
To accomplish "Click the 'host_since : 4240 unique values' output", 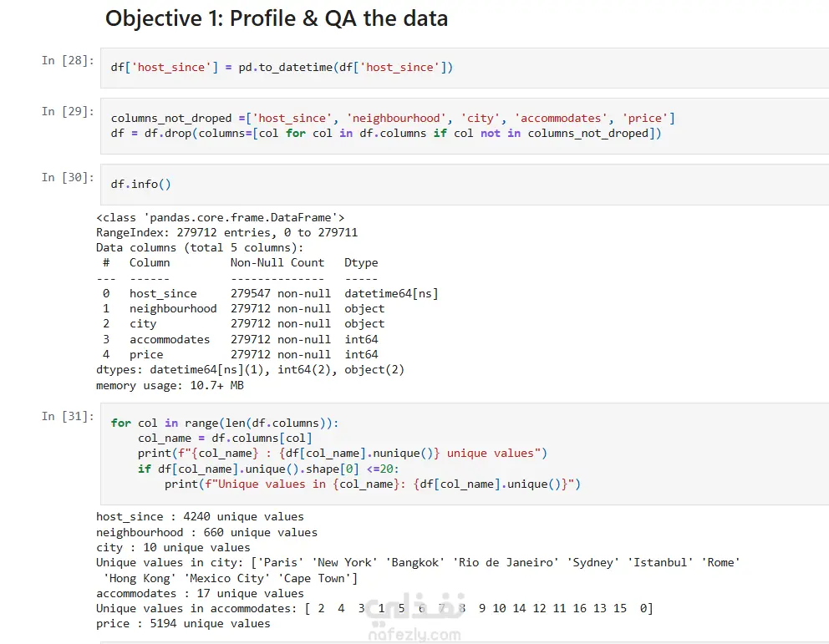I will [x=200, y=517].
